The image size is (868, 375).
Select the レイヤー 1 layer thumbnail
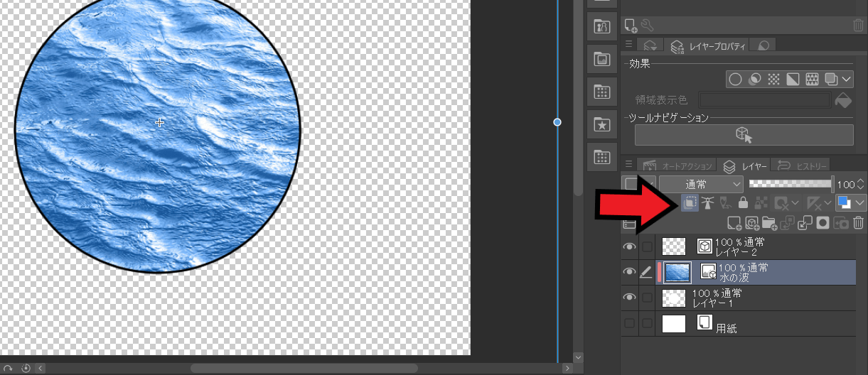(674, 298)
